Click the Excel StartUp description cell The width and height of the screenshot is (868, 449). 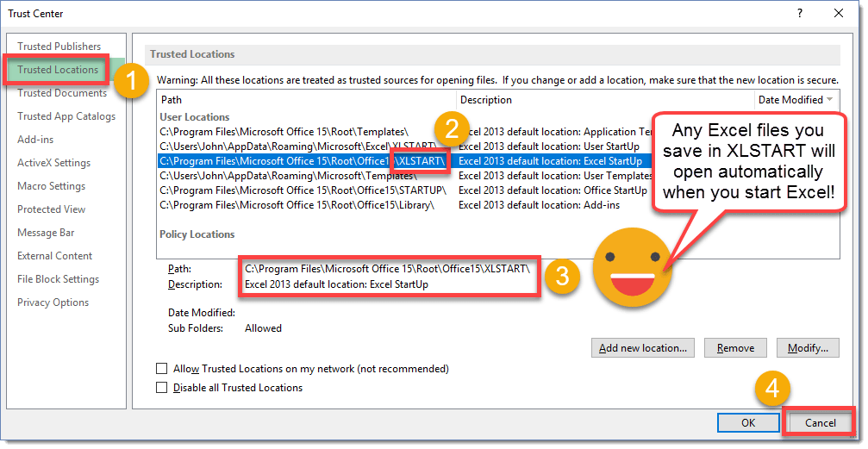pos(550,161)
